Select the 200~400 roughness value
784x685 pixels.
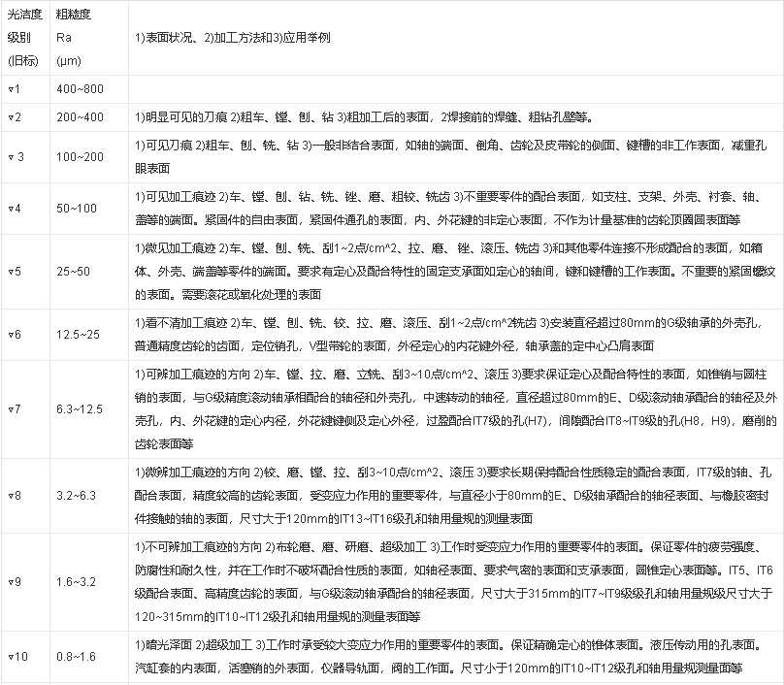pyautogui.click(x=79, y=117)
